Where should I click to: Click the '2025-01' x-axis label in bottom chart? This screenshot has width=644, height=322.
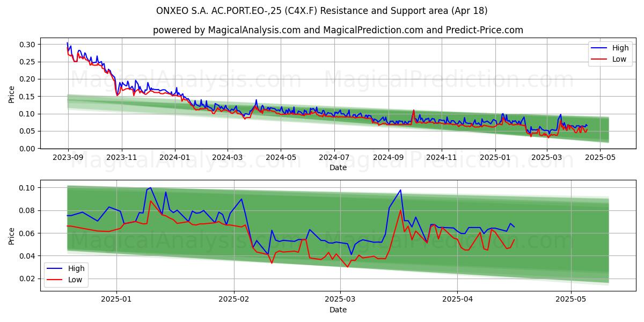(x=116, y=300)
